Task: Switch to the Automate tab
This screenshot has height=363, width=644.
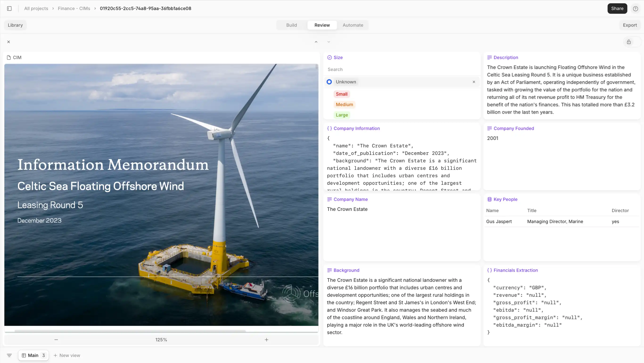Action: click(x=353, y=25)
